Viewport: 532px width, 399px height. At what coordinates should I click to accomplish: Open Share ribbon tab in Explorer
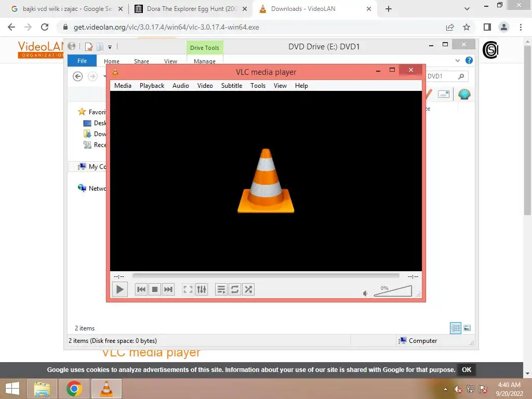[141, 61]
